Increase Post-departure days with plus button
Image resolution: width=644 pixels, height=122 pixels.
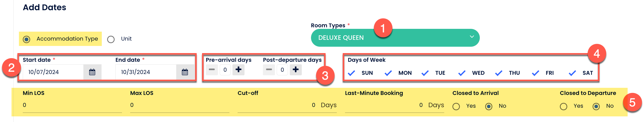(295, 70)
